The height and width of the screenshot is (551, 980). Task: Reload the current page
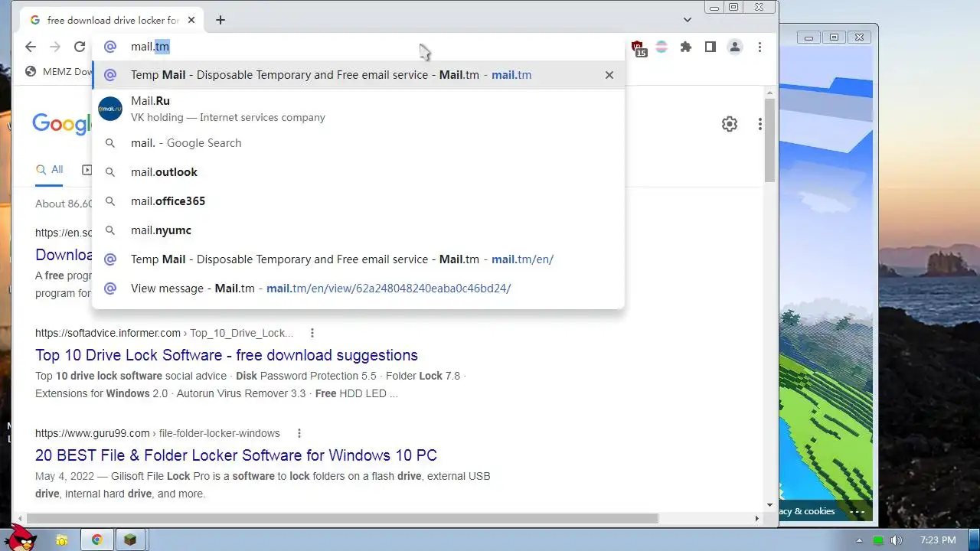click(80, 47)
